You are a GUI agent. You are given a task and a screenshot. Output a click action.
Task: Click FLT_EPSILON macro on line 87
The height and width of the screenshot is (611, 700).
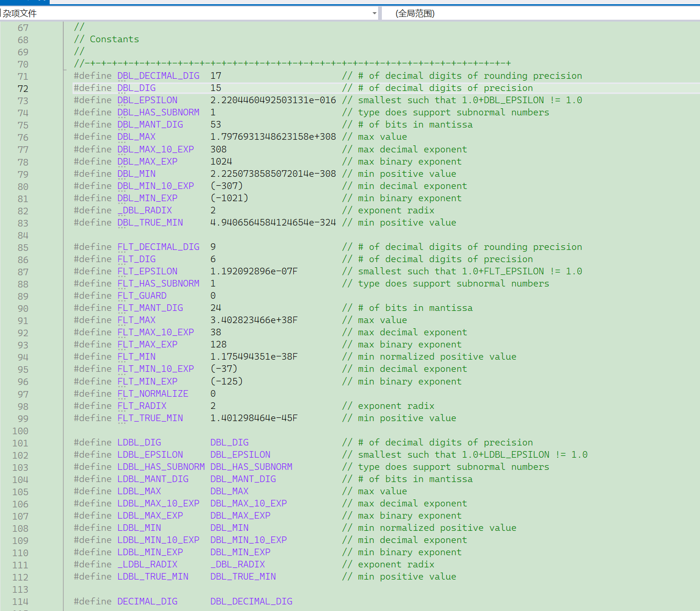[148, 271]
